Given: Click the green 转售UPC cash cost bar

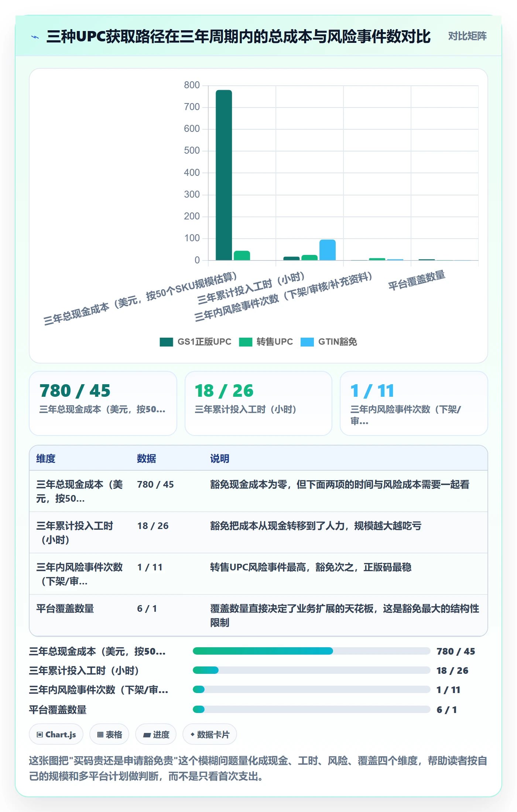Looking at the screenshot, I should coord(242,256).
